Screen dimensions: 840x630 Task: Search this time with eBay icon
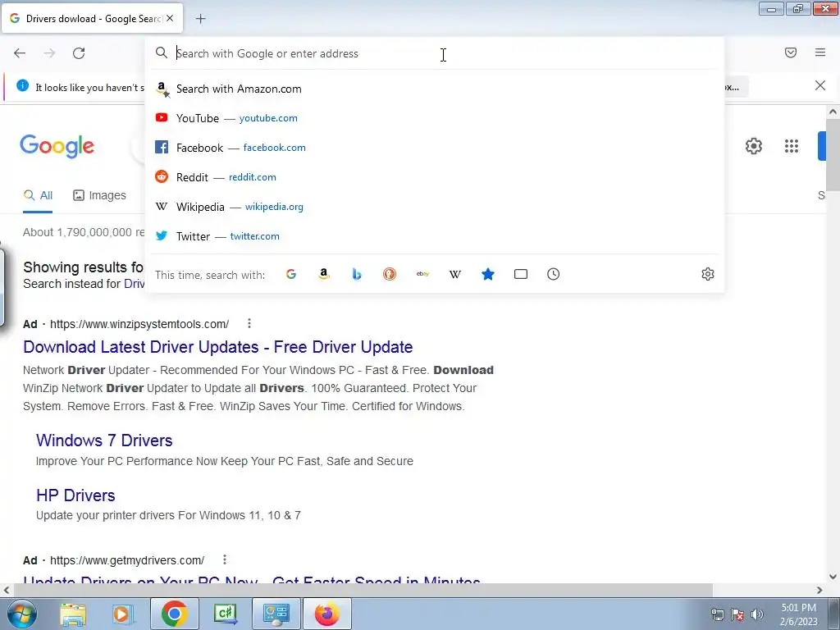pyautogui.click(x=422, y=274)
